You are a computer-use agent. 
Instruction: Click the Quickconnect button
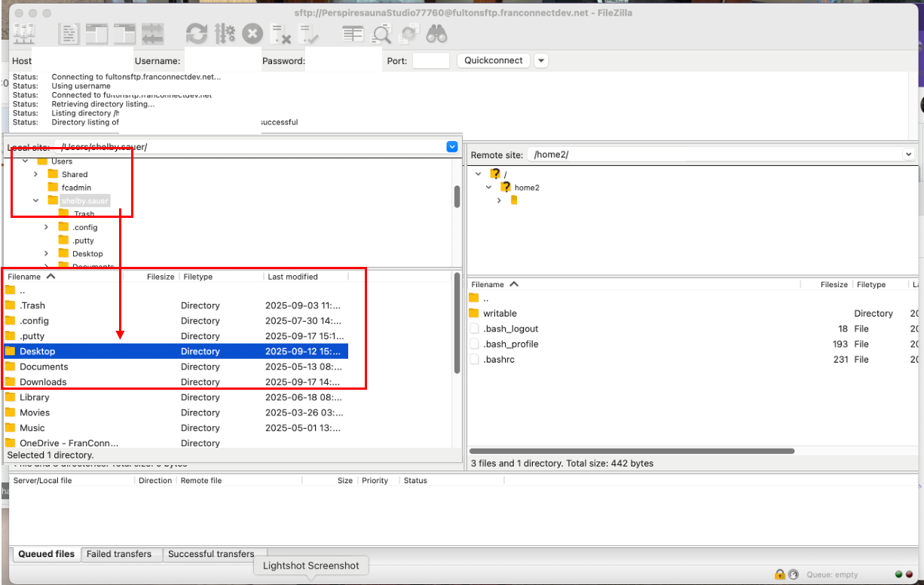tap(493, 61)
